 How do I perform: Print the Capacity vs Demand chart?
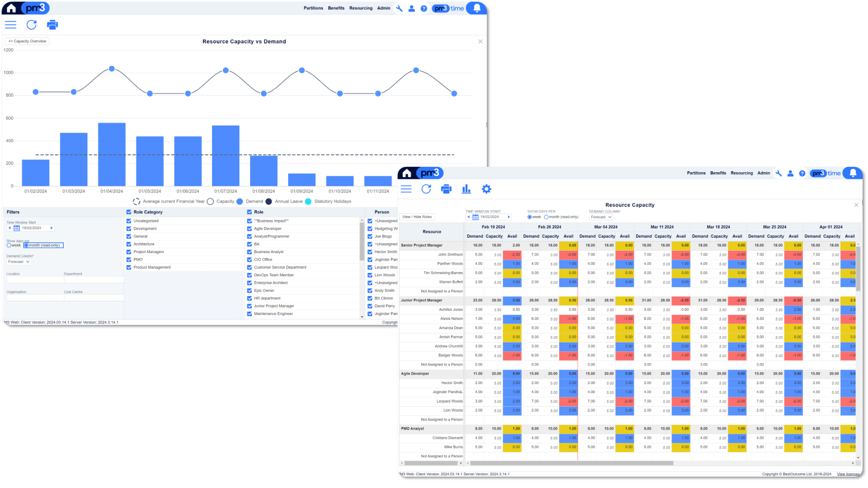(x=52, y=25)
